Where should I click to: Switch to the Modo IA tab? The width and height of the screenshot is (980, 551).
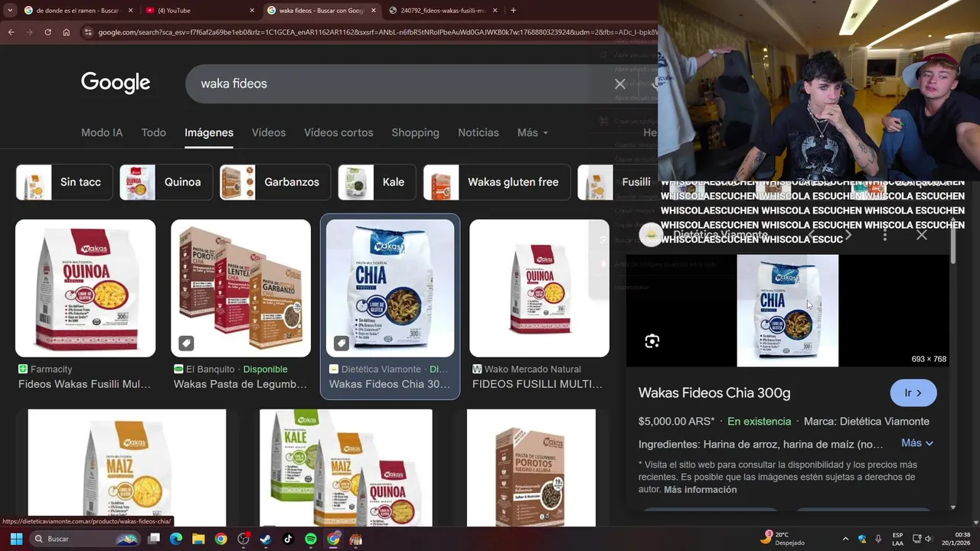click(102, 132)
